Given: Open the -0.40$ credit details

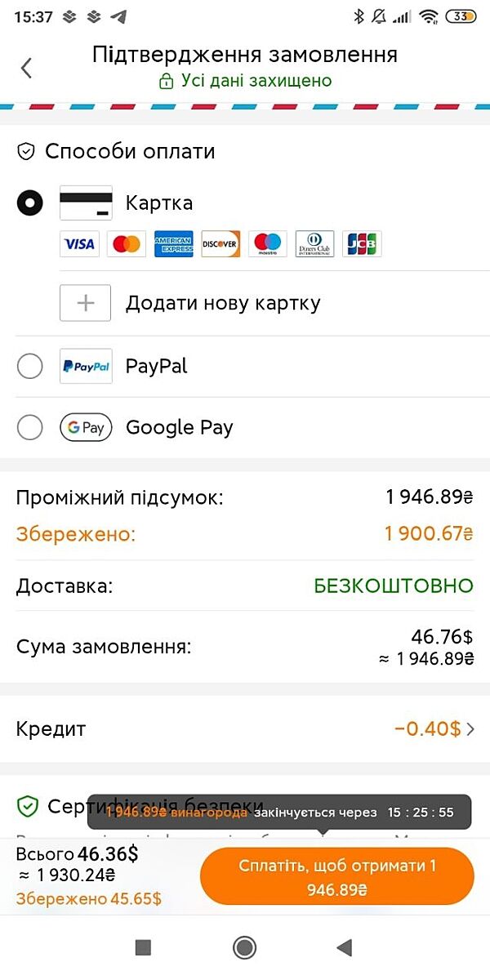Looking at the screenshot, I should tap(427, 729).
